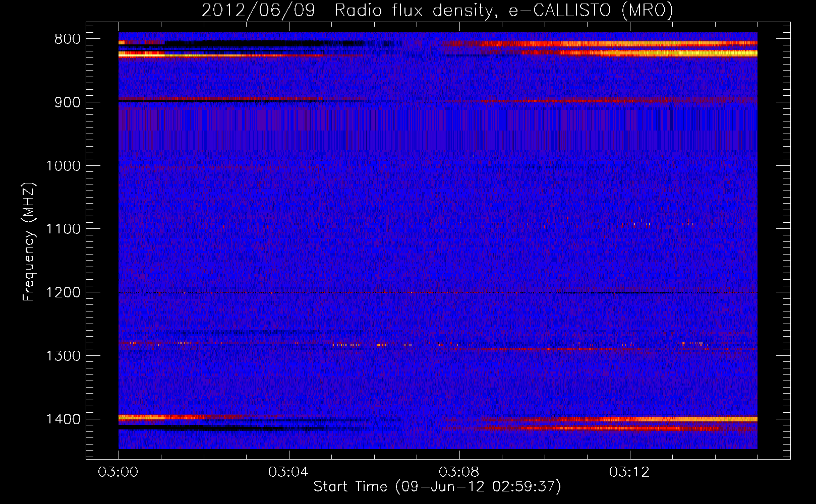Select the '800' frequency axis label
Viewport: 816px width, 504px height.
67,39
